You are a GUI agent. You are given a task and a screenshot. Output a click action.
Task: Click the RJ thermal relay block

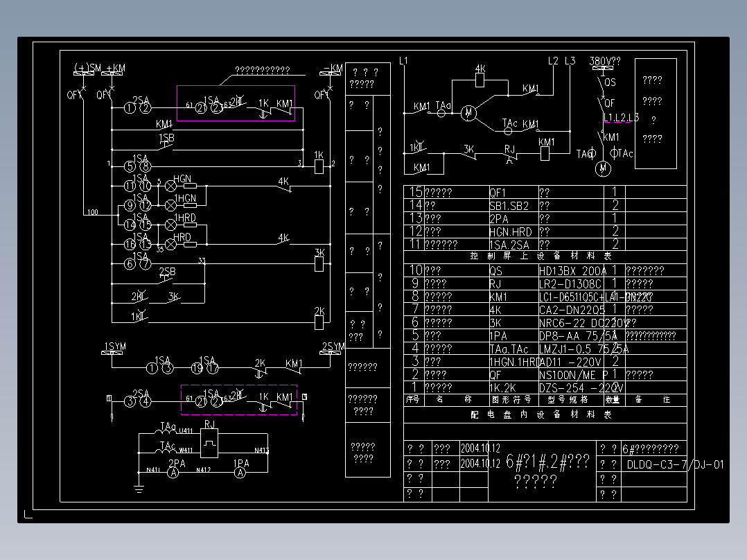pyautogui.click(x=209, y=444)
